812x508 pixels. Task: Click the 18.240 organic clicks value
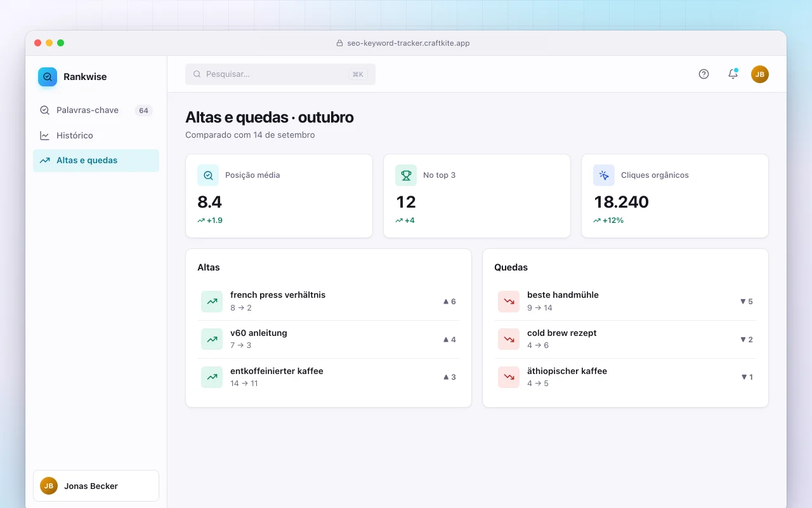coord(621,202)
